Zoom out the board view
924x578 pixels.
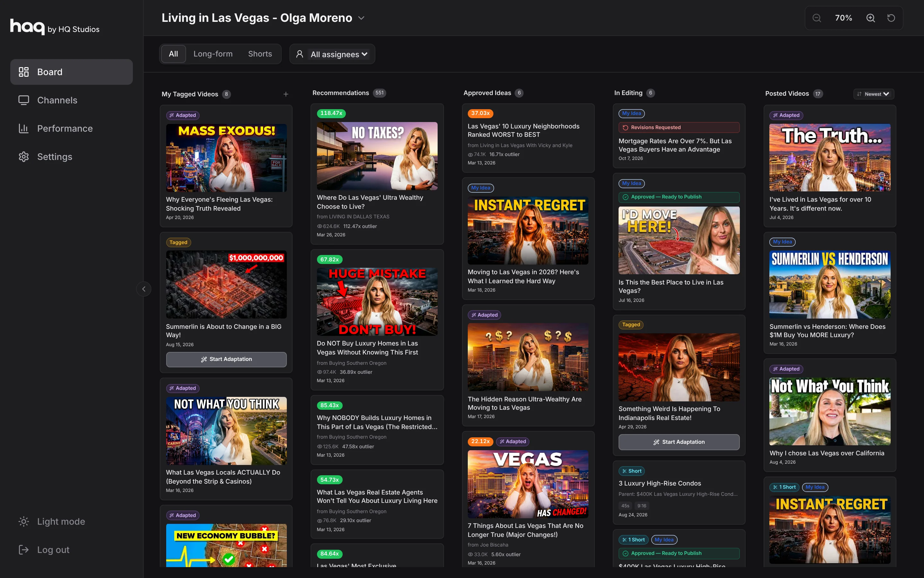(817, 18)
